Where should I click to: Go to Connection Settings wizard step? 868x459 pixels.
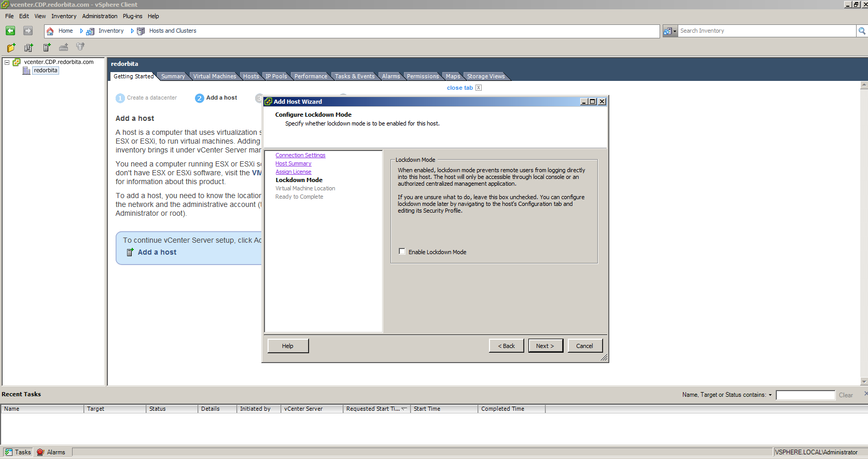(x=300, y=155)
